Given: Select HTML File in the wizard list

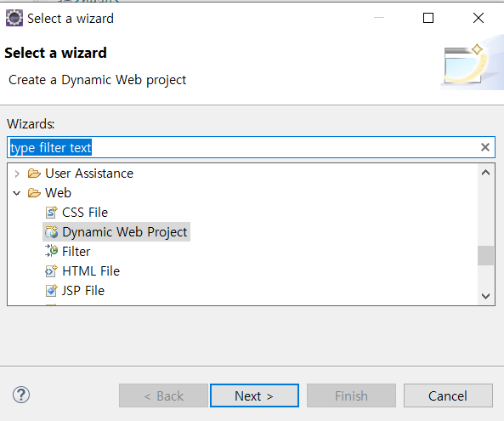Looking at the screenshot, I should (91, 271).
